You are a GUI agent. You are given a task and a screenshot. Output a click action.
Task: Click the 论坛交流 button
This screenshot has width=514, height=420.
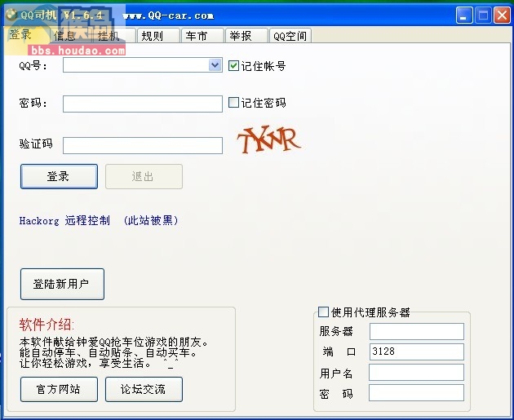pyautogui.click(x=144, y=389)
